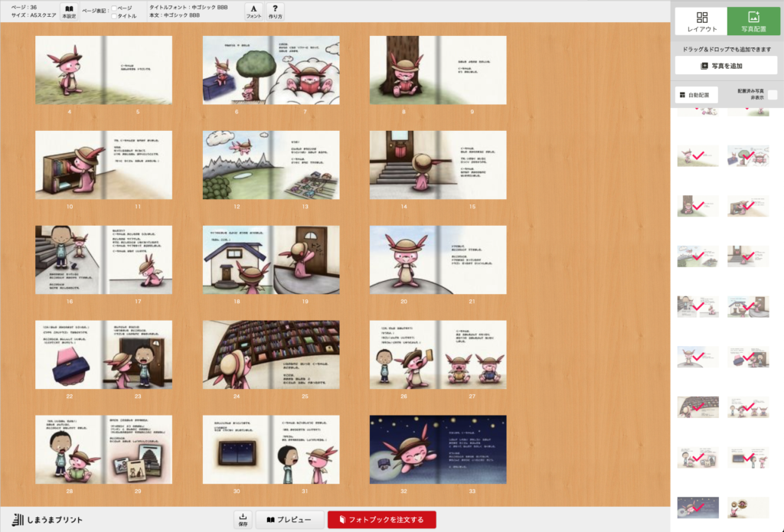
Task: Open the 本設定 book settings
Action: point(69,11)
